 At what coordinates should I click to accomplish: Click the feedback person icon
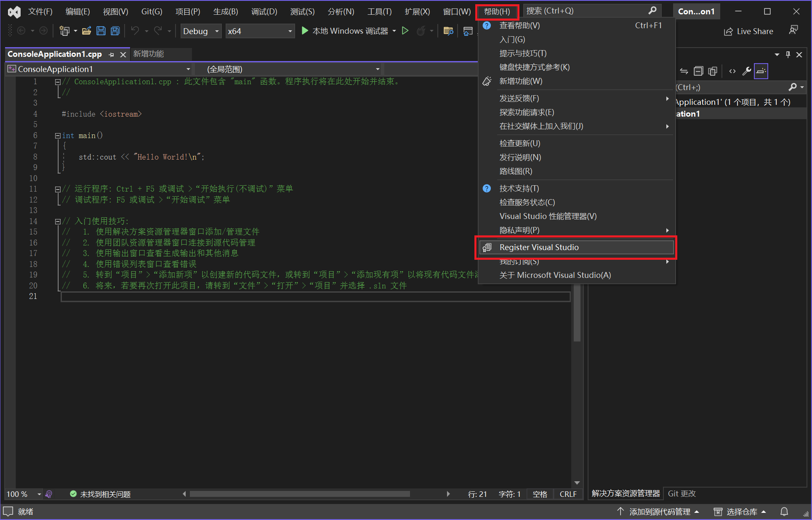(x=793, y=30)
